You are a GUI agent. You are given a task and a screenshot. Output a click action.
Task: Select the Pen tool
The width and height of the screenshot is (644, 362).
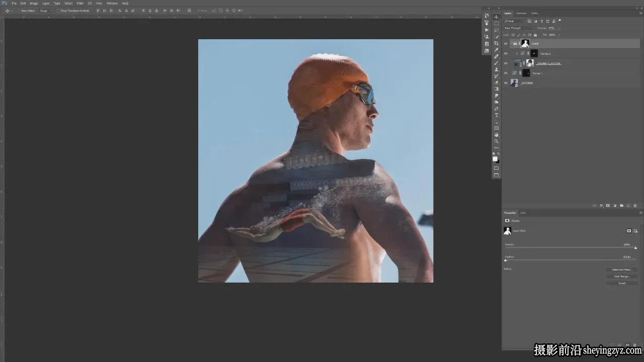(x=497, y=109)
